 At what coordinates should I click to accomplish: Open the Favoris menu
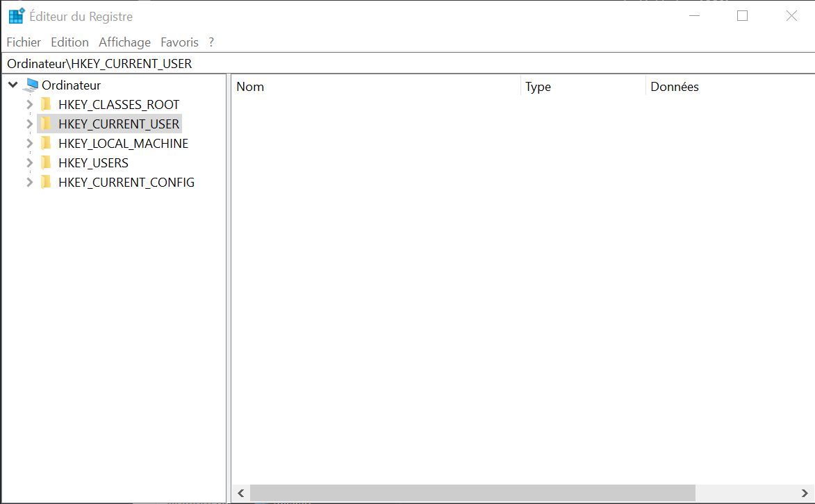tap(179, 42)
